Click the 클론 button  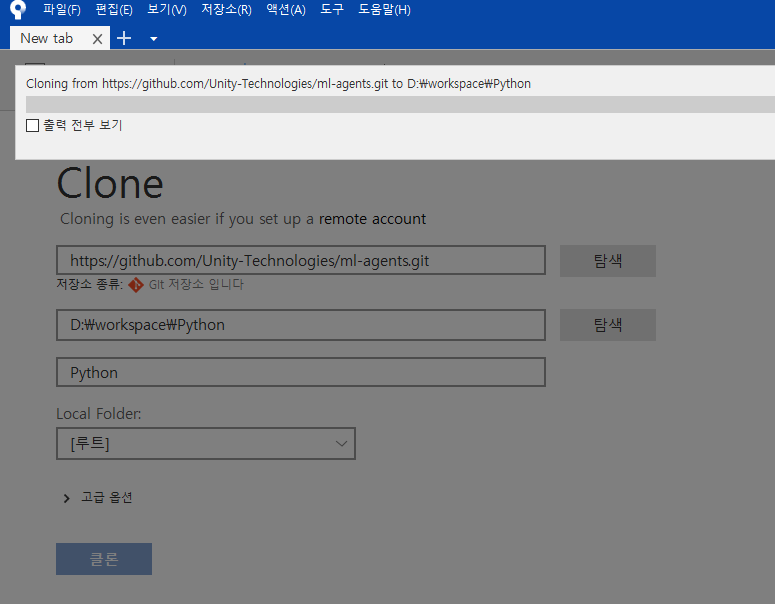pyautogui.click(x=104, y=559)
